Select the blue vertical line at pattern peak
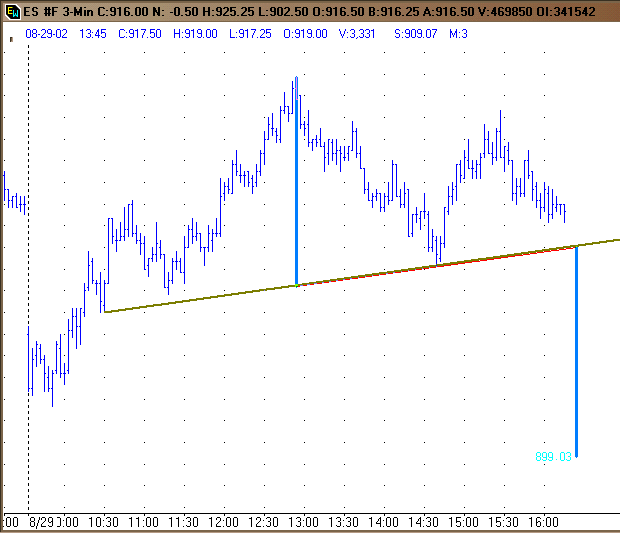 point(296,200)
